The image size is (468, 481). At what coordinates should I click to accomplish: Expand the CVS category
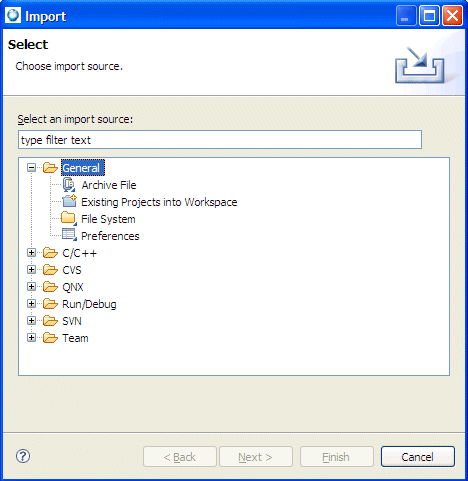click(x=31, y=270)
